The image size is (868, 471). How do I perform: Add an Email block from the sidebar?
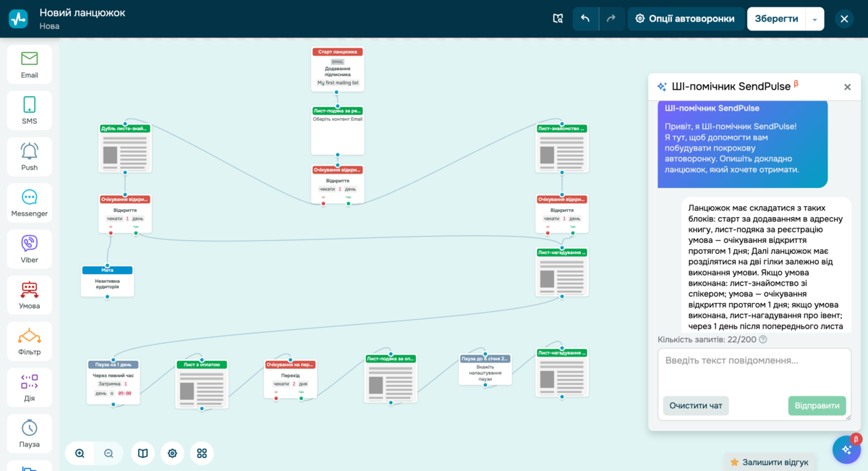point(30,64)
